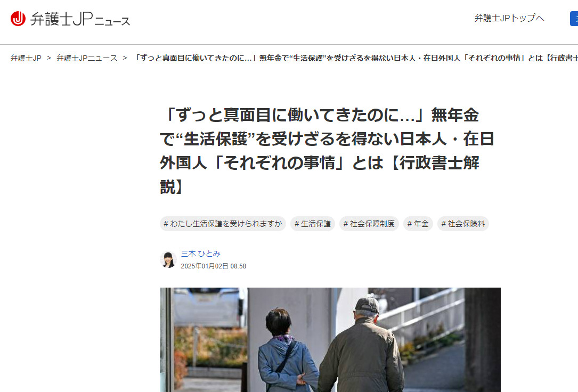This screenshot has width=578, height=392.
Task: Select the わたし生活保護を受けられますか hashtag
Action: [223, 224]
